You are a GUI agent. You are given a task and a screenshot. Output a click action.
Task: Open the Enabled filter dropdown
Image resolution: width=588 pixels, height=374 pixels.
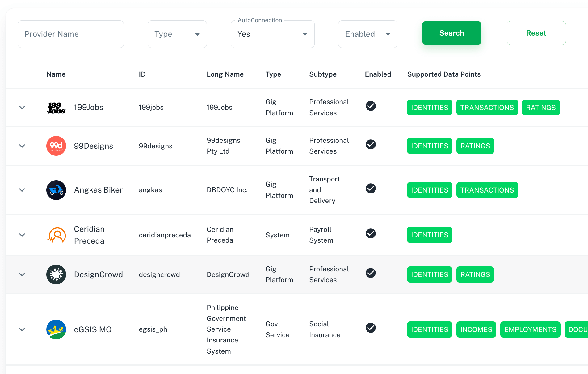coord(368,34)
